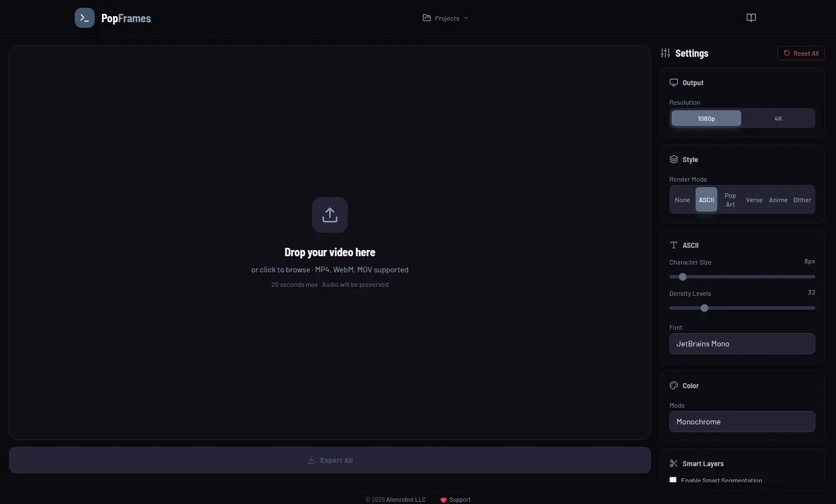Viewport: 836px width, 504px height.
Task: Click the Style layers icon
Action: [674, 159]
